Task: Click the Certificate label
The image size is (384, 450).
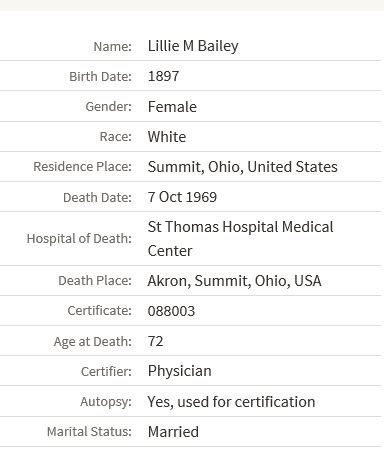Action: click(x=99, y=310)
